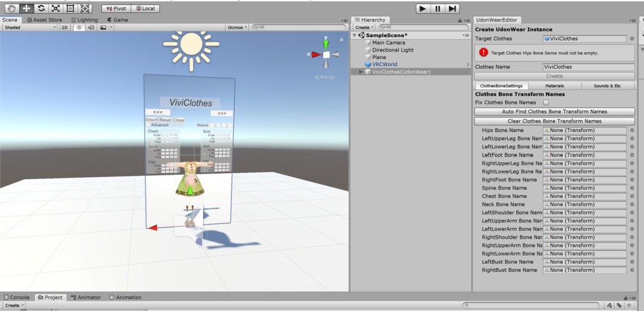Toggle Local handle rotation
The width and height of the screenshot is (644, 311).
[145, 8]
